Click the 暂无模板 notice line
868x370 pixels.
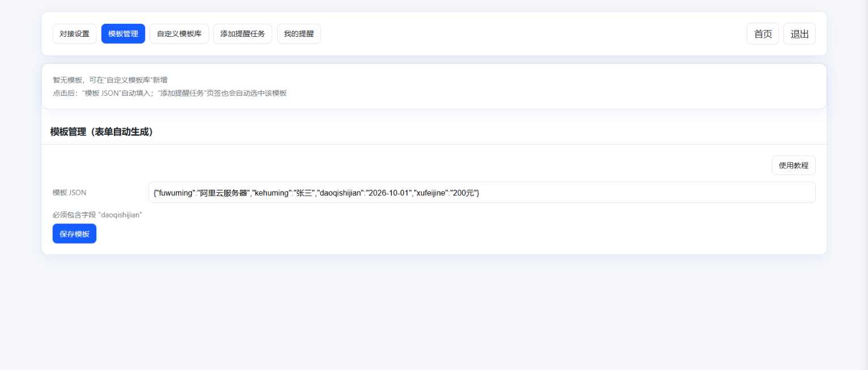[x=110, y=80]
